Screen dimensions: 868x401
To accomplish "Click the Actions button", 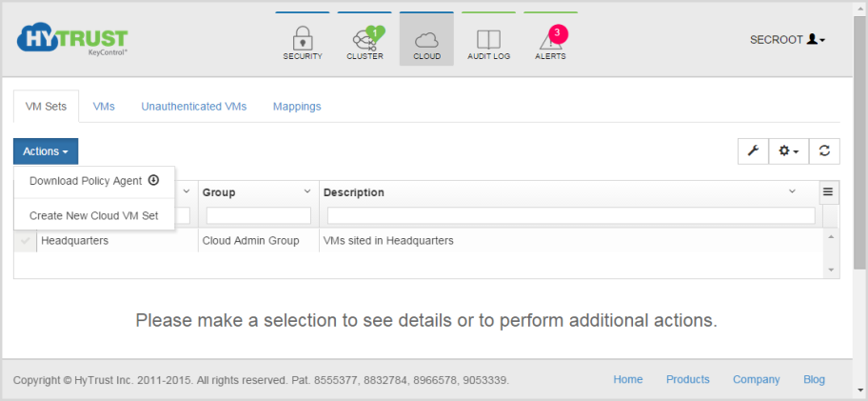I will 46,151.
